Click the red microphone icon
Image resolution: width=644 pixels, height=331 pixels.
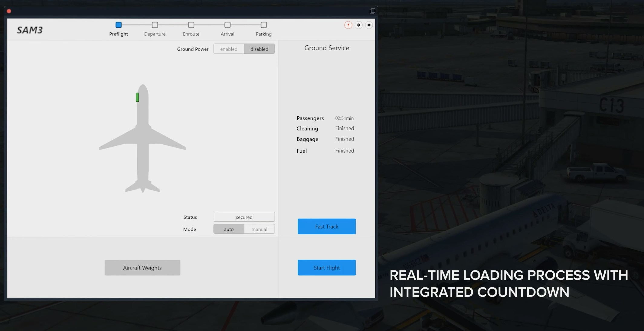pos(348,25)
